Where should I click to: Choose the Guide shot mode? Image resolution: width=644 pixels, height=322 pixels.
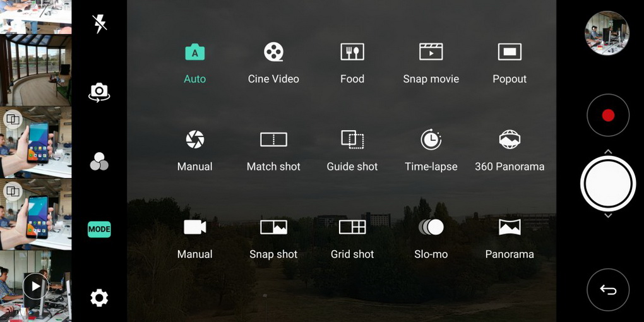tap(352, 140)
